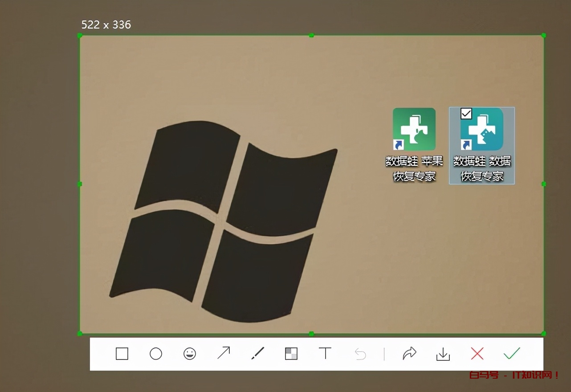Uncheck the checkbox on 数据蛙 数据恢复专家 icon
The image size is (571, 392).
pos(466,114)
